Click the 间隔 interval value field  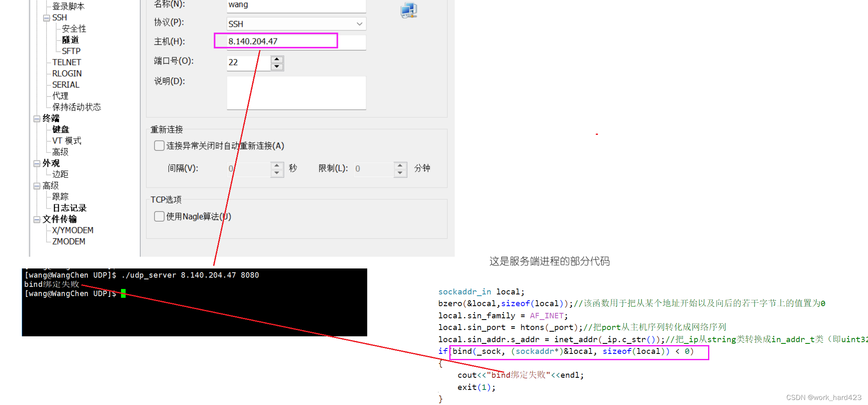(x=249, y=169)
